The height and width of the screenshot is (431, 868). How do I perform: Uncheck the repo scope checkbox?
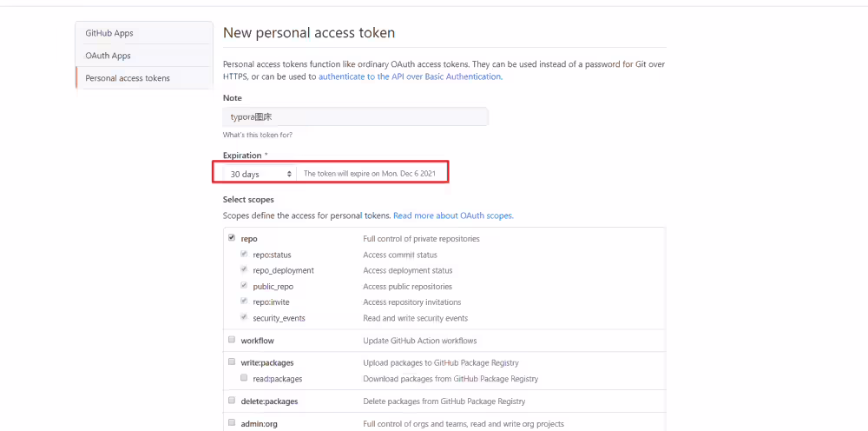click(232, 238)
